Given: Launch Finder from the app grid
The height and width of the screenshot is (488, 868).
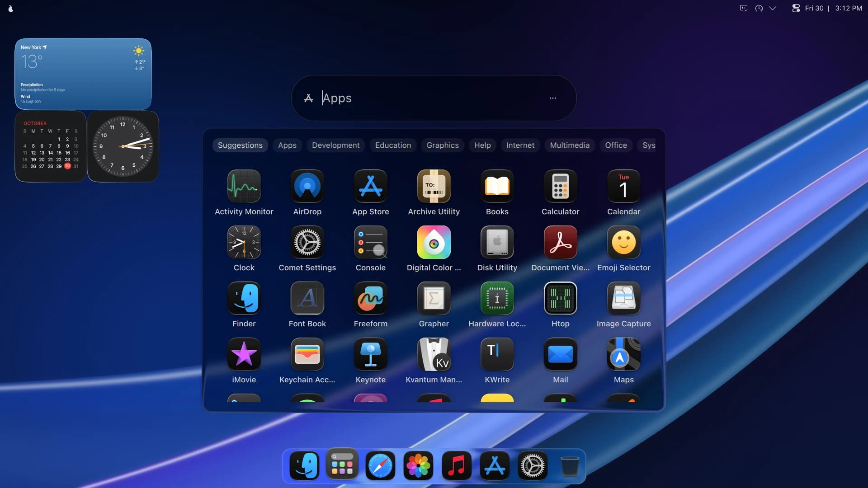Looking at the screenshot, I should (x=244, y=298).
